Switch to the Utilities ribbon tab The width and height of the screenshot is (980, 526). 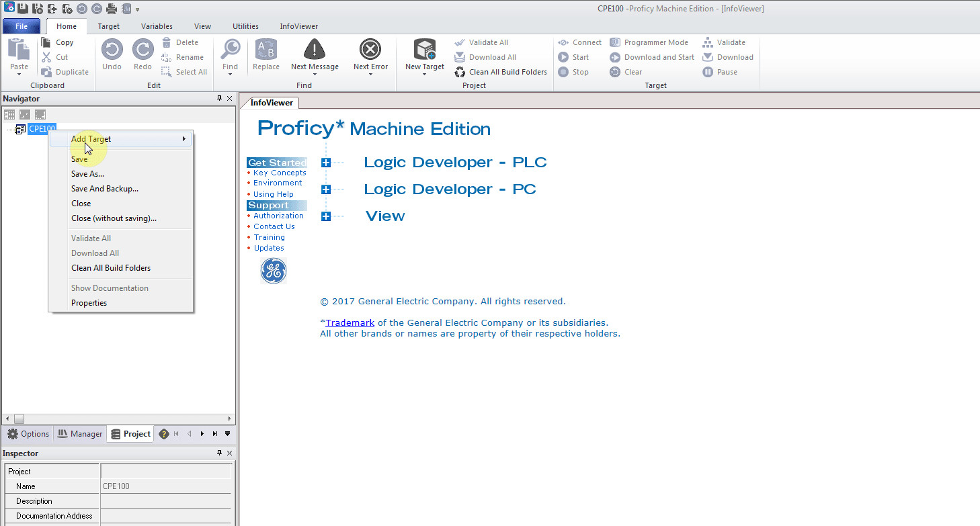point(245,26)
